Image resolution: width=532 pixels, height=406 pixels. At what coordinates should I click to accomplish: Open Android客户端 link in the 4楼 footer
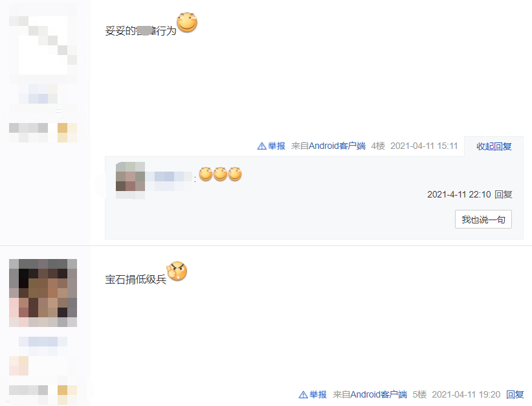point(337,146)
